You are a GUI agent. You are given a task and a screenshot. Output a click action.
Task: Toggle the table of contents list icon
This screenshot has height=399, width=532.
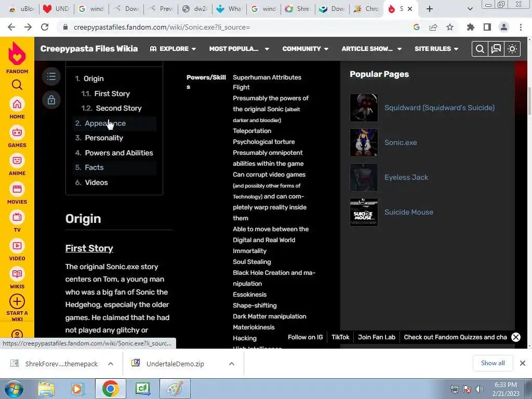coord(51,76)
